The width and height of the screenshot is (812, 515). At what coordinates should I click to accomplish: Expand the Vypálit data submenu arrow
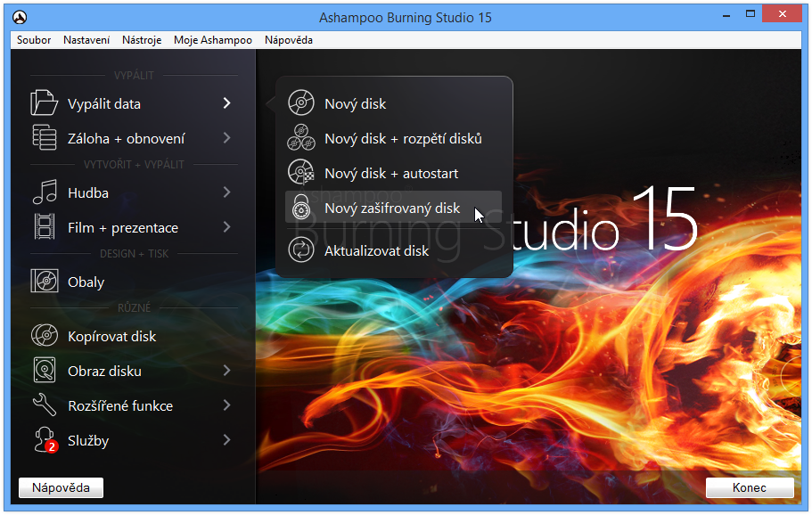click(226, 103)
